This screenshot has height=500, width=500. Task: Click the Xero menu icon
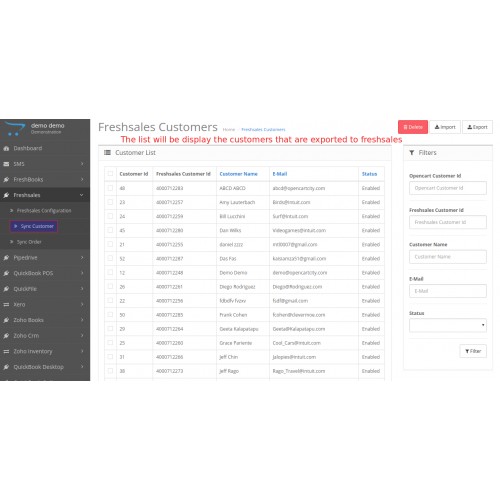click(6, 305)
